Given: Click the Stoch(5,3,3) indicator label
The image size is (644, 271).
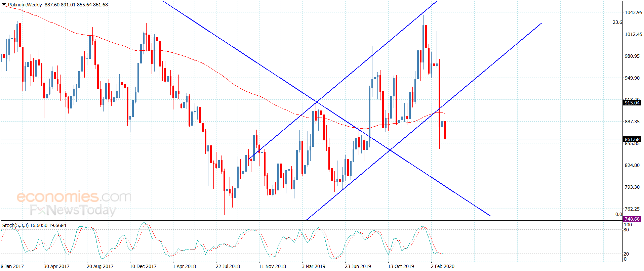Looking at the screenshot, I should coord(15,225).
